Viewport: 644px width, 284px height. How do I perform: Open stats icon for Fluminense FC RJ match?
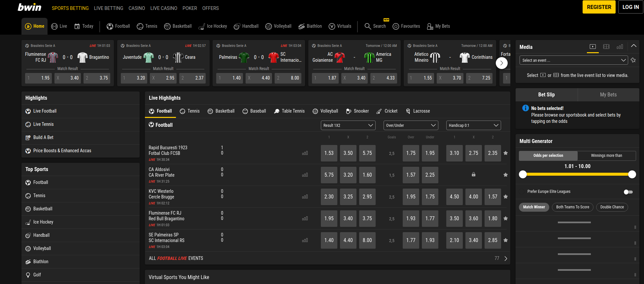[305, 219]
